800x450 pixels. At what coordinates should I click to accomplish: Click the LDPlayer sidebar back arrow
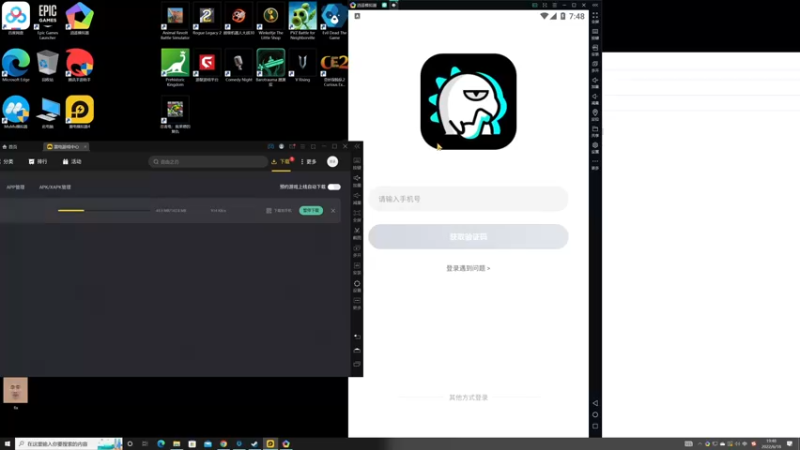pos(357,337)
